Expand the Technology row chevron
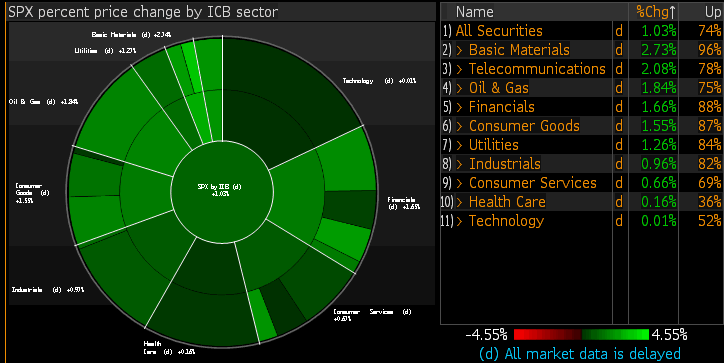724x363 pixels. click(459, 221)
